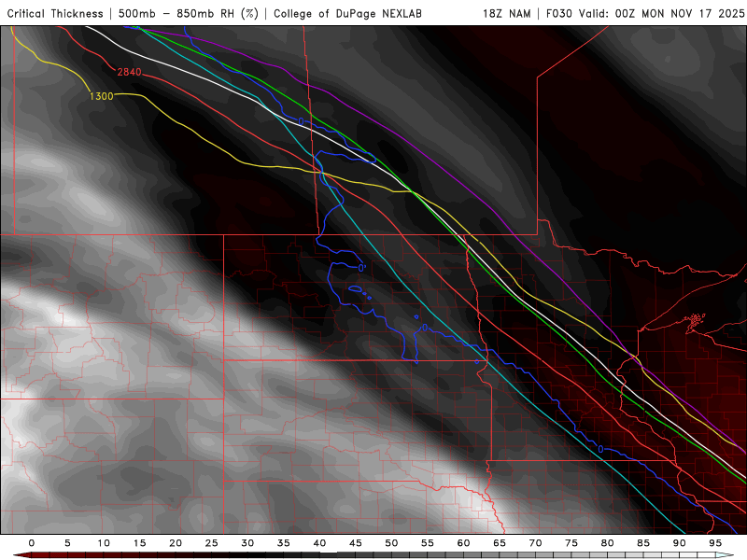Click the color scale tick label "35"
This screenshot has width=747, height=560.
coord(284,543)
